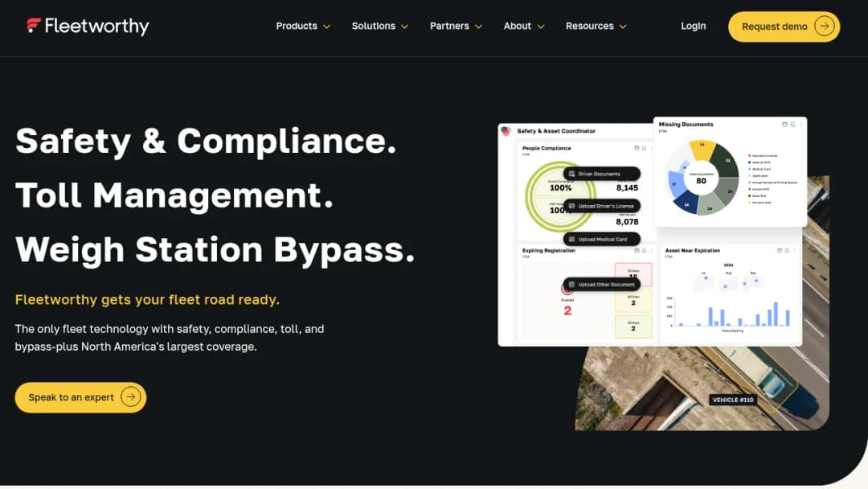Click the copy icon in Expiring Registration header

(x=644, y=251)
